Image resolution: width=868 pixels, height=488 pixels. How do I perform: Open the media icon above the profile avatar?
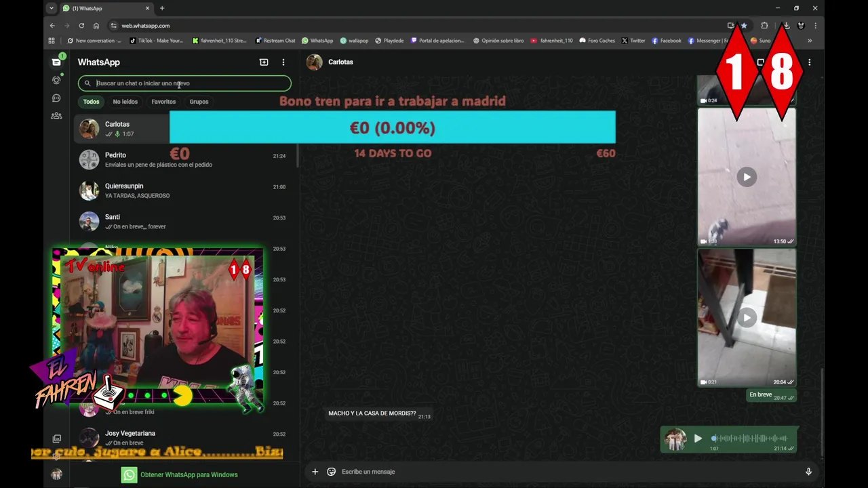(56, 439)
